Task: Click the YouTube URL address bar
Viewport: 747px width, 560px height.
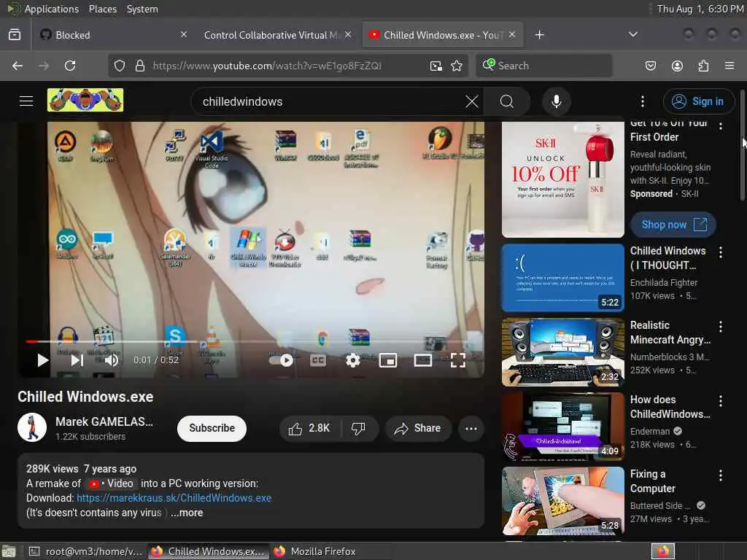Action: [288, 66]
